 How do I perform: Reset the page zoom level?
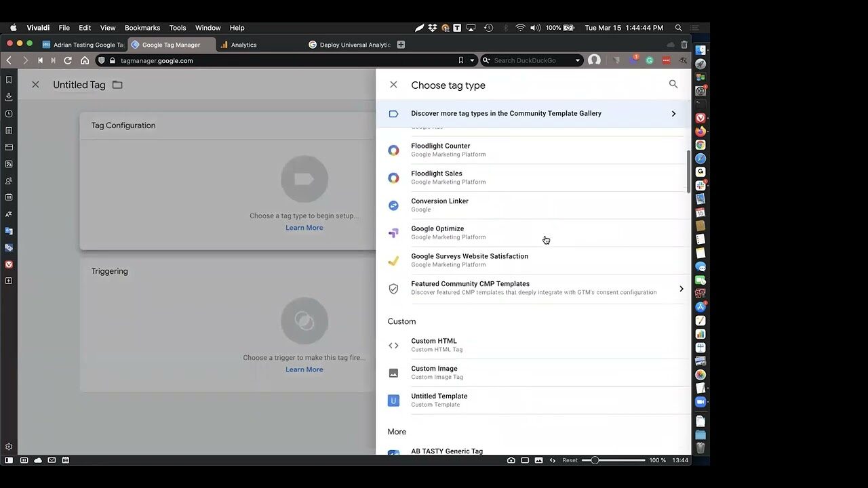point(570,460)
